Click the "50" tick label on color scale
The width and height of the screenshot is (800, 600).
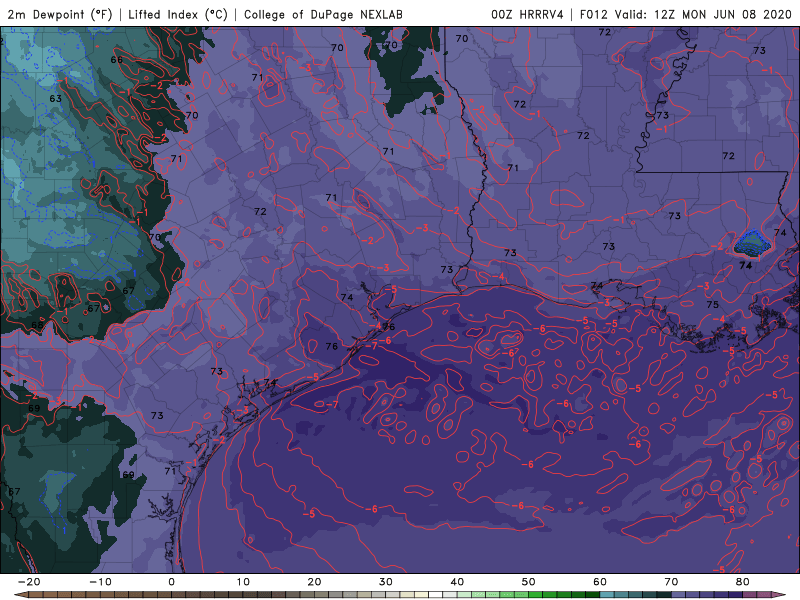coord(529,582)
